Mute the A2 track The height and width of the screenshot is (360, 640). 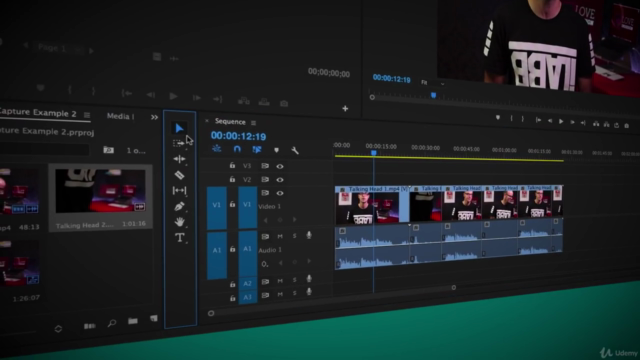pyautogui.click(x=280, y=281)
